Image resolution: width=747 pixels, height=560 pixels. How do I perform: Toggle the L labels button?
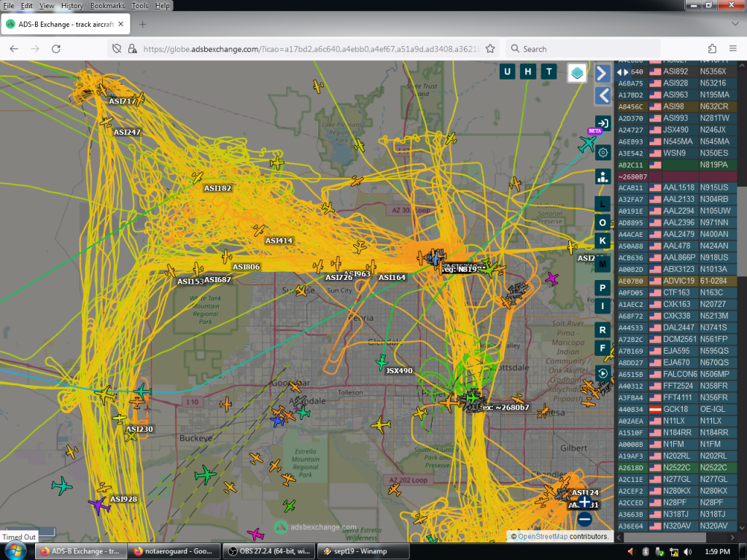pos(603,204)
